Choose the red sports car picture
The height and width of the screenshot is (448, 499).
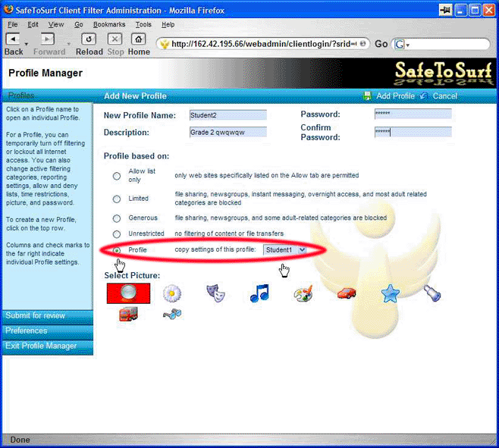pos(347,293)
